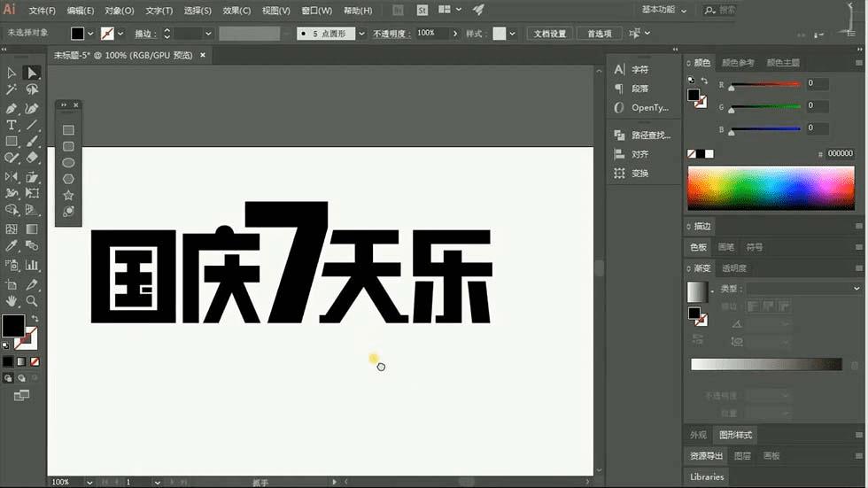Select the Rectangle tool in main toolbar
Image resolution: width=868 pixels, height=488 pixels.
pyautogui.click(x=11, y=142)
